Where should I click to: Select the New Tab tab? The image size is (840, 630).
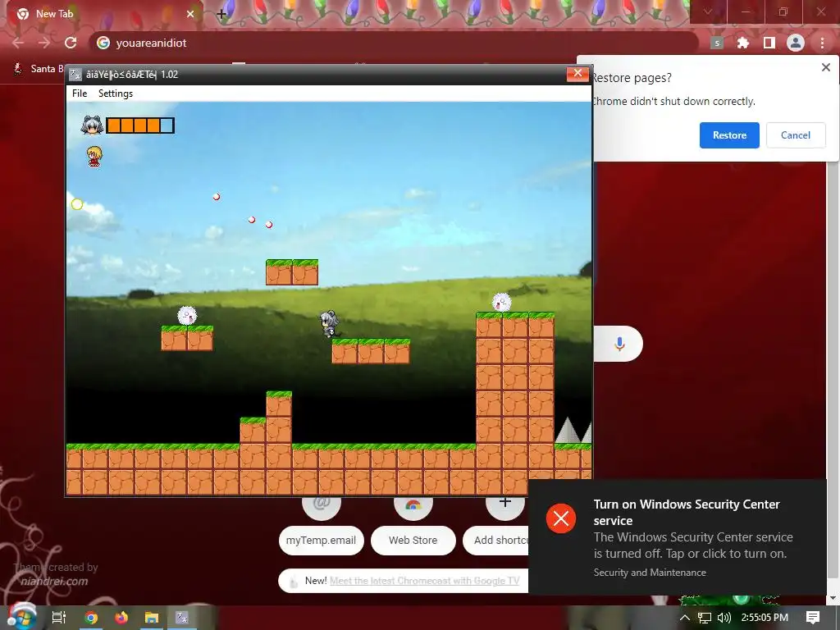click(x=102, y=14)
